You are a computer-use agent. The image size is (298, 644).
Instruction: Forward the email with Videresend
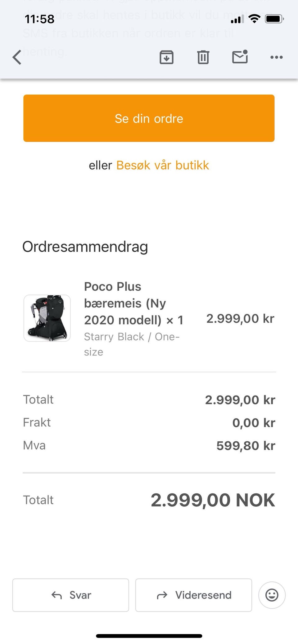pos(194,595)
